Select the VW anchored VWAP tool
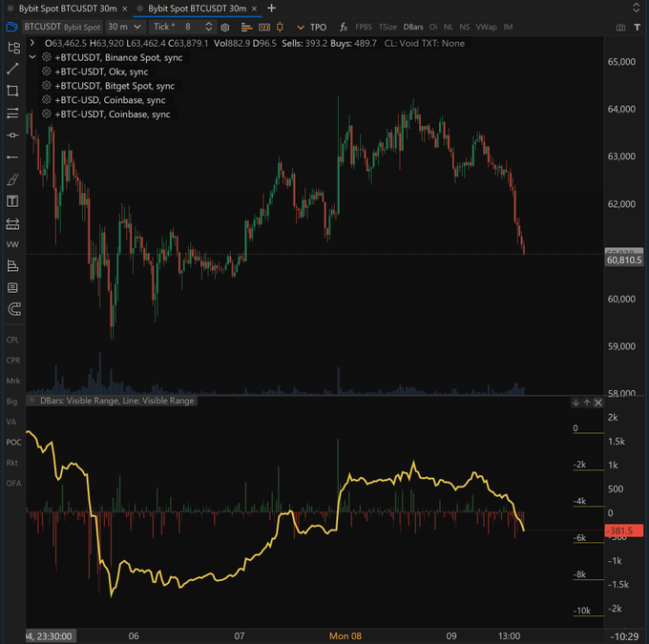 [12, 244]
